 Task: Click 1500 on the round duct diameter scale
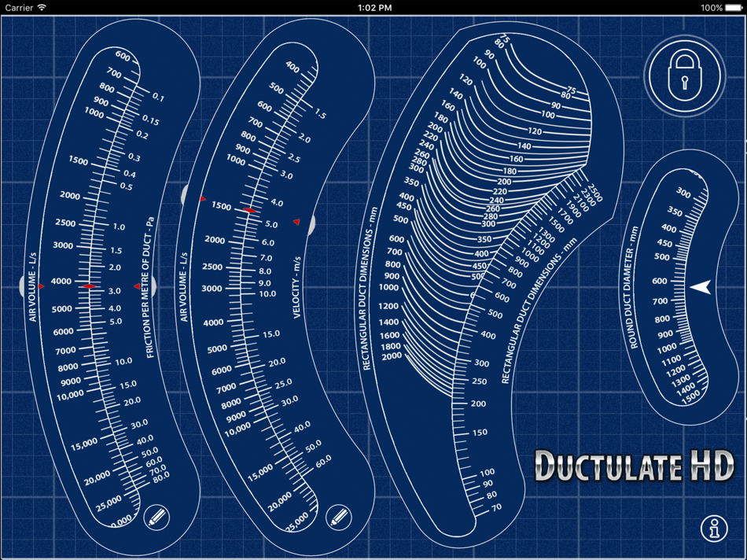(691, 396)
